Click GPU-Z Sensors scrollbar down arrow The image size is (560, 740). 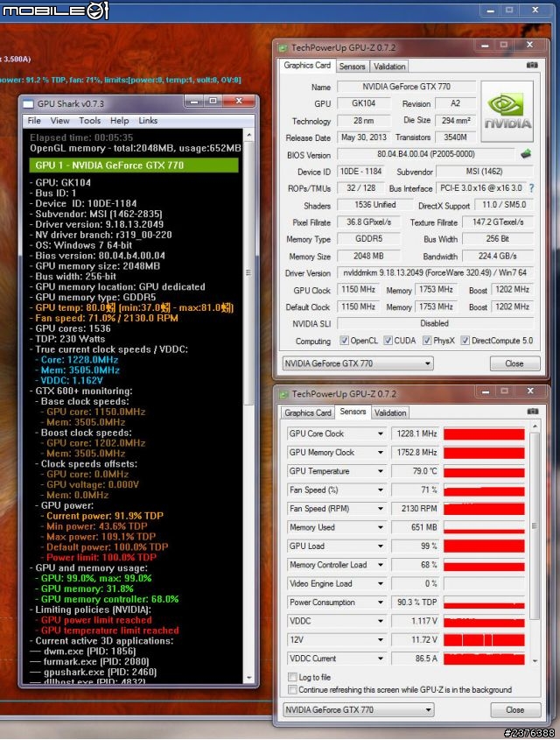535,660
